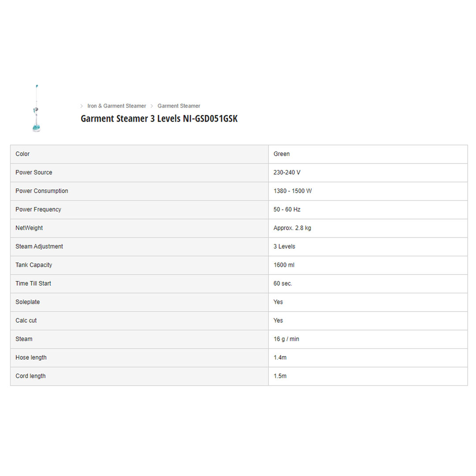Select the Power Source label cell
The image size is (476, 476).
(34, 172)
